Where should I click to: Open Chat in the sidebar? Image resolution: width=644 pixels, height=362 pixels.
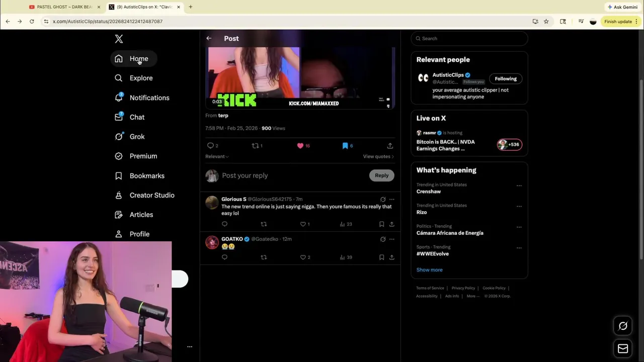[130, 117]
